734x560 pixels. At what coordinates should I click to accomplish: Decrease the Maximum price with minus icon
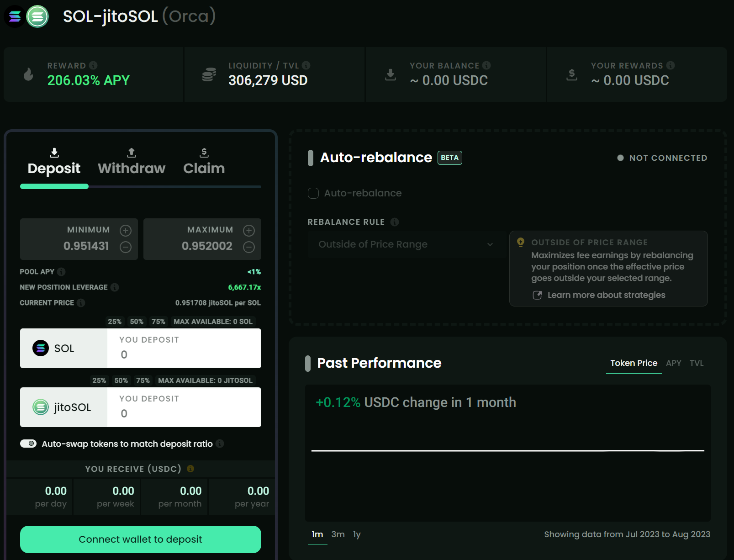(x=249, y=247)
